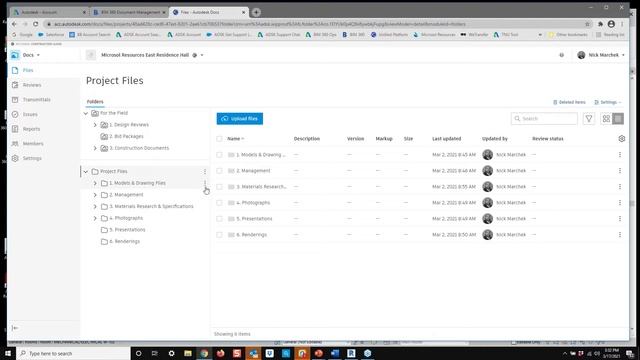Select all files with header checkbox
640x360 pixels.
pyautogui.click(x=219, y=139)
